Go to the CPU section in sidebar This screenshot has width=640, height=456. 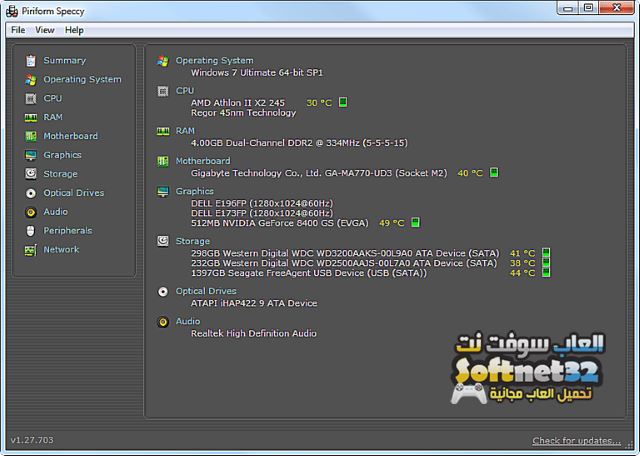(x=53, y=98)
